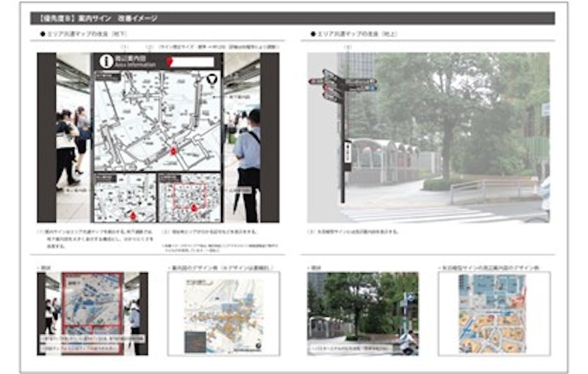
Task: Click the red marker inside the red rectangle inset
Action: (x=194, y=208)
